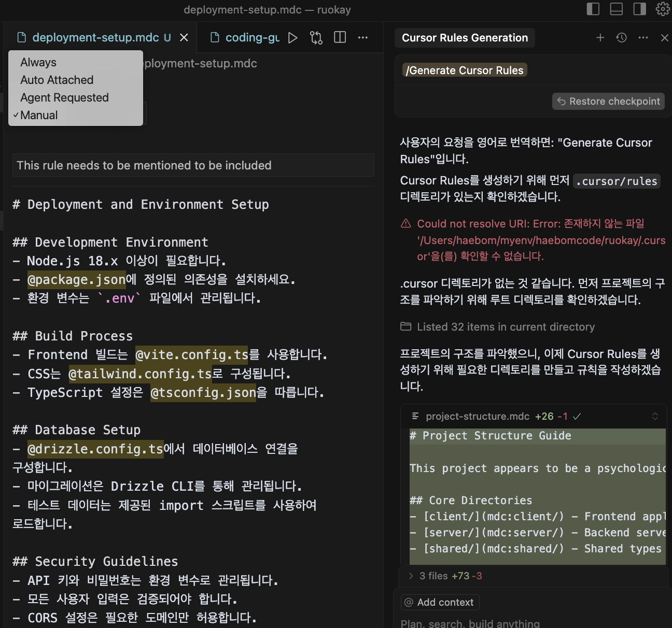Image resolution: width=672 pixels, height=628 pixels.
Task: Pick Agent Requested from rule dropdown
Action: click(64, 97)
